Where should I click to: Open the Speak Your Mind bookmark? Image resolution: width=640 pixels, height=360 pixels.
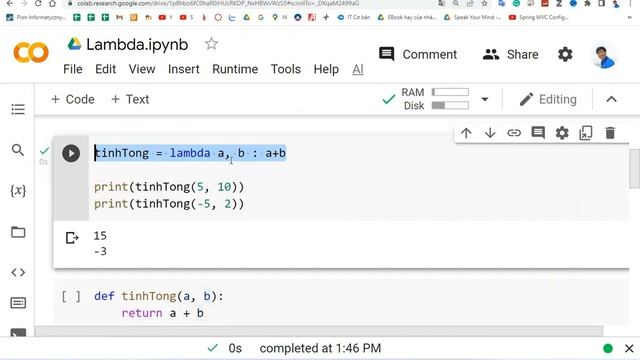pyautogui.click(x=473, y=17)
